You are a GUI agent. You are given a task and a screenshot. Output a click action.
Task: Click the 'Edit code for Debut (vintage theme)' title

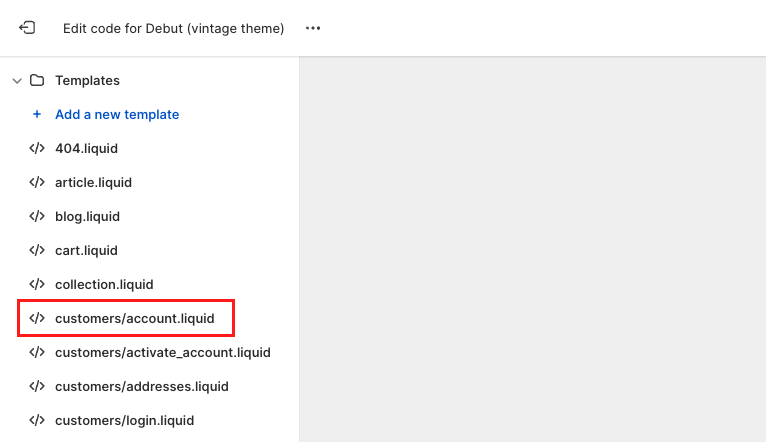pyautogui.click(x=173, y=28)
